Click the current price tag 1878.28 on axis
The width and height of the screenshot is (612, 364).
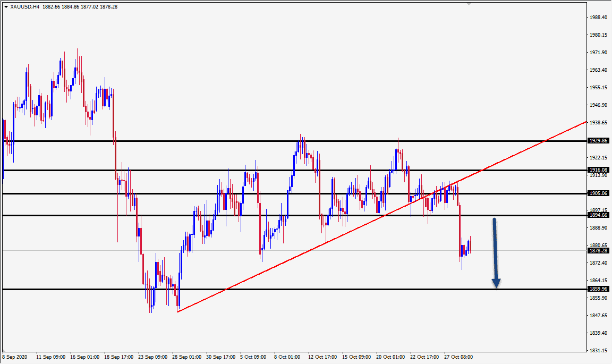coord(598,251)
